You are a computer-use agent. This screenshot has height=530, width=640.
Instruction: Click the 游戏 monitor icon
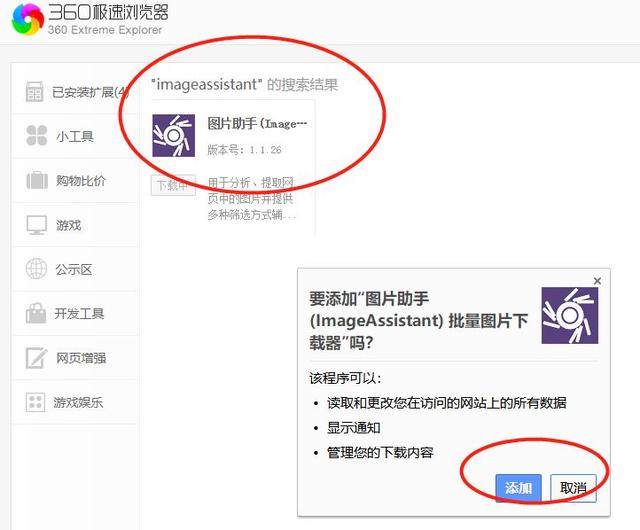(36, 225)
